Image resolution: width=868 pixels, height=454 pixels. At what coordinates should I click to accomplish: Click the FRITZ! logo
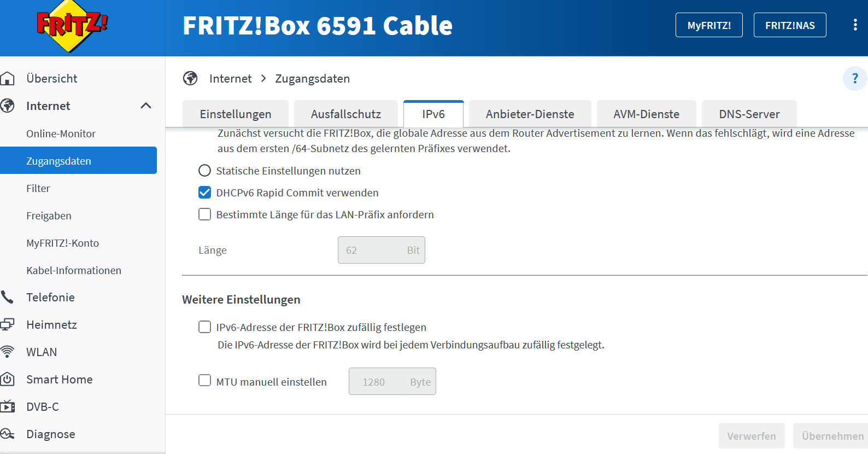[72, 26]
